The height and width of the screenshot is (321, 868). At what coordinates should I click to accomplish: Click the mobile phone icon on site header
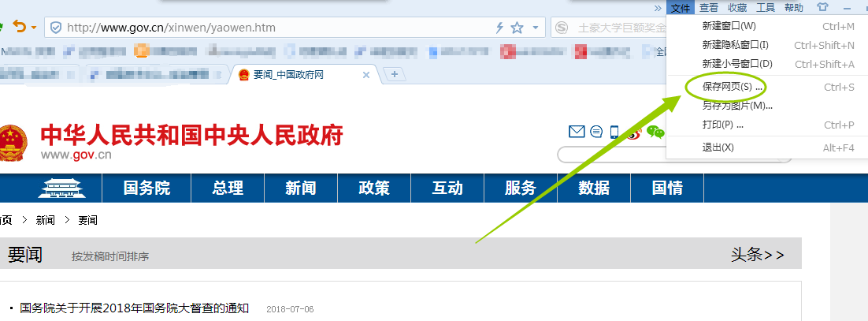(614, 132)
